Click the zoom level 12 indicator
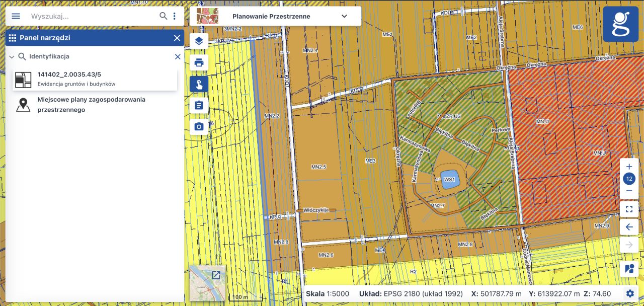This screenshot has height=306, width=644. [x=629, y=179]
